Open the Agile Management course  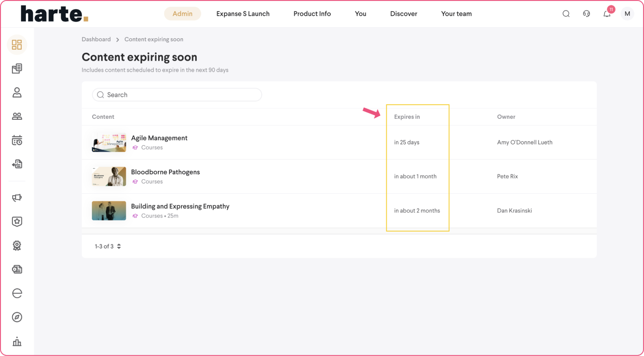159,138
